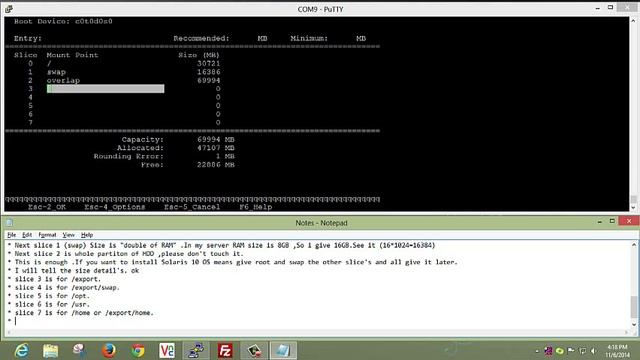
Task: Click the COM9 - PuTTY title bar
Action: point(320,9)
